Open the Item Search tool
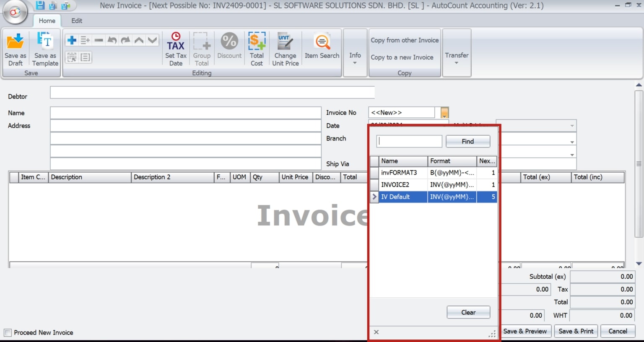The width and height of the screenshot is (644, 342). point(322,45)
